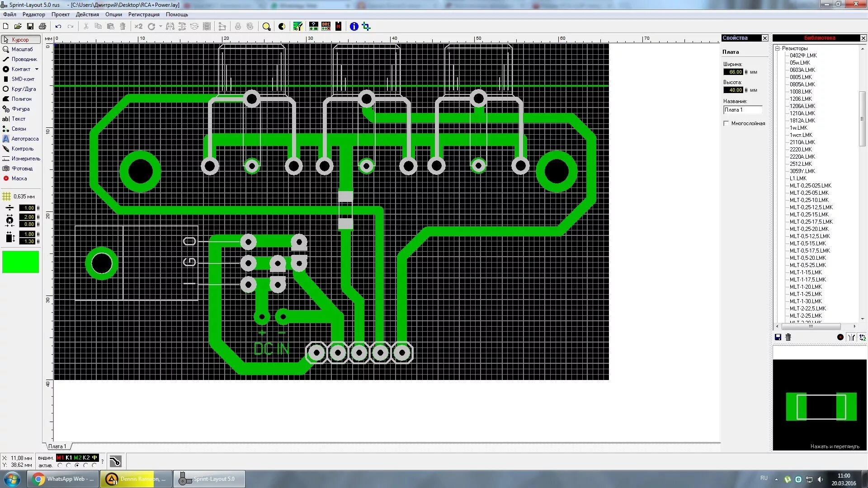Click the track bend mode button

[115, 461]
